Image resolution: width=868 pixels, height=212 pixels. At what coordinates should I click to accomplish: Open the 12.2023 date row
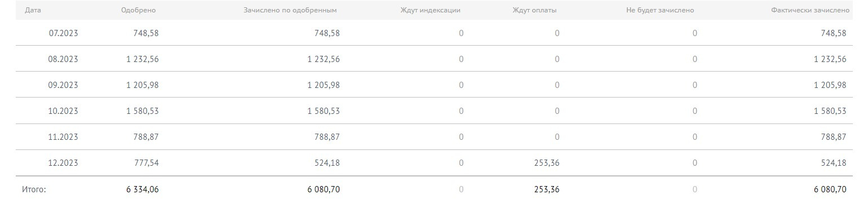(x=434, y=162)
